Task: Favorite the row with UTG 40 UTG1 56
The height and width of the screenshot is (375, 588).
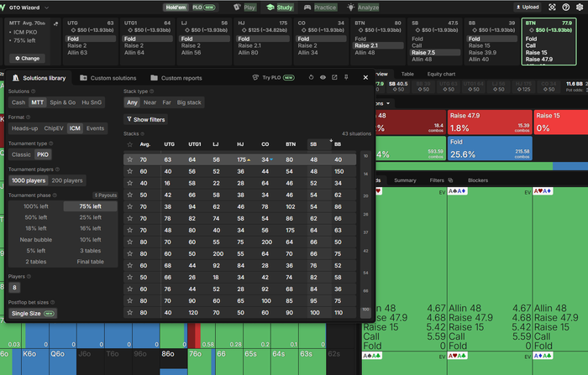Action: [129, 172]
